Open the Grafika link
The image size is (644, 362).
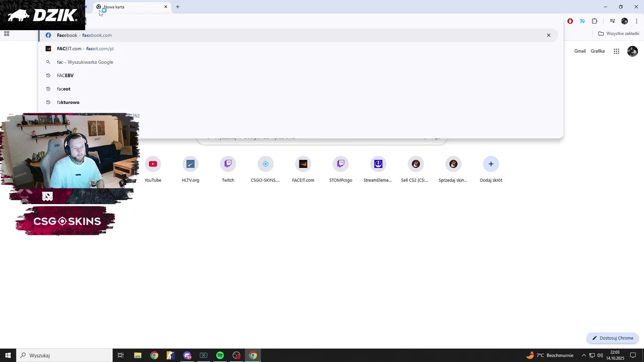tap(598, 51)
